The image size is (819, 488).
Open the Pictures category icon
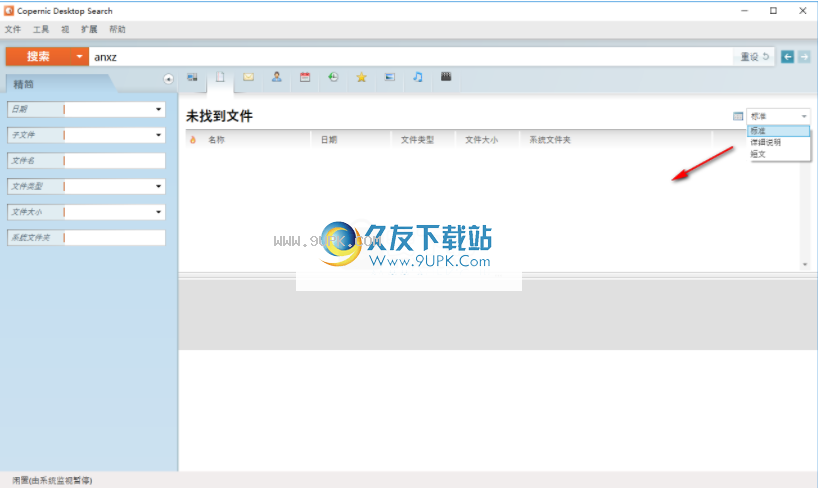(390, 77)
